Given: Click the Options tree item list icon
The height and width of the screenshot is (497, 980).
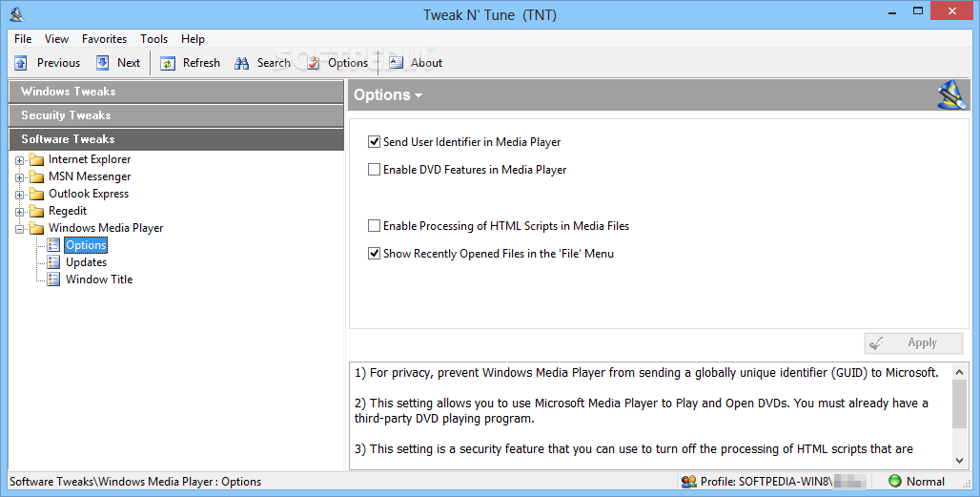Looking at the screenshot, I should click(x=53, y=245).
